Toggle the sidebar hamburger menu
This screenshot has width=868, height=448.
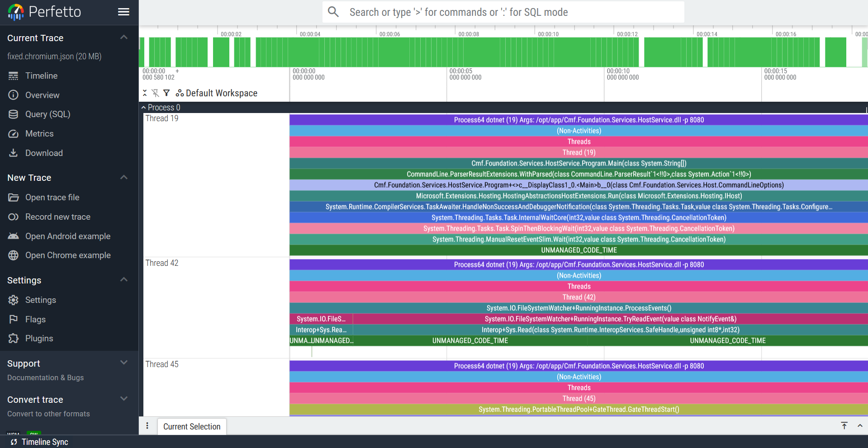pyautogui.click(x=123, y=12)
